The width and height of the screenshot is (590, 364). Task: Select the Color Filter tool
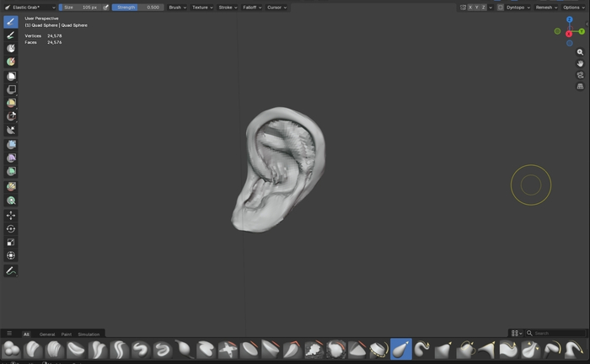click(x=11, y=172)
